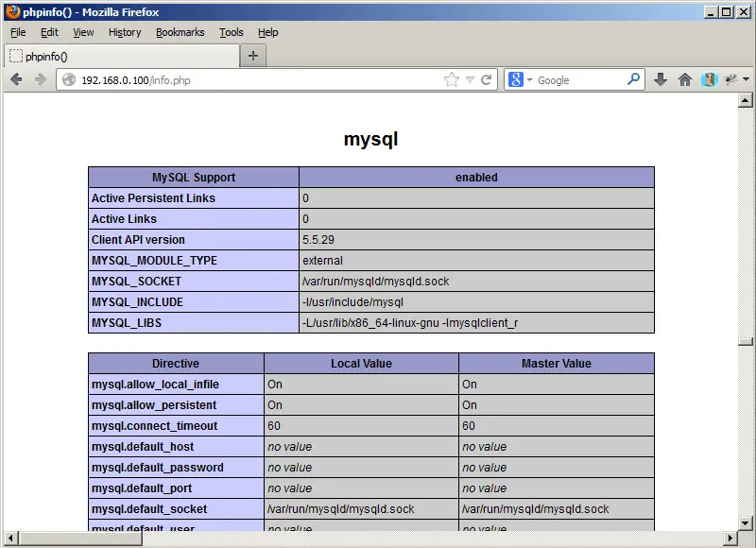The width and height of the screenshot is (756, 548).
Task: Click the search magnifier icon
Action: point(633,79)
